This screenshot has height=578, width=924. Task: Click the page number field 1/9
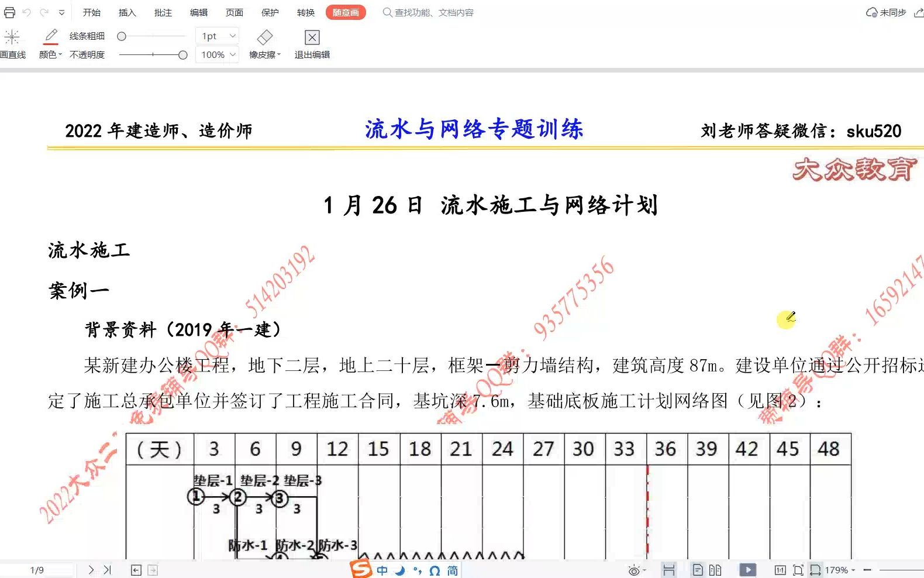click(37, 570)
